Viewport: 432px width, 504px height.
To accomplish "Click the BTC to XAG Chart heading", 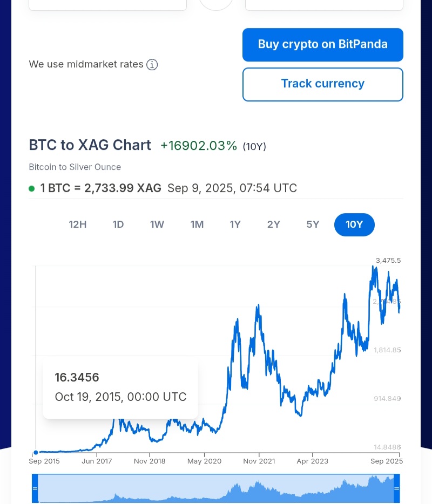I will click(90, 145).
